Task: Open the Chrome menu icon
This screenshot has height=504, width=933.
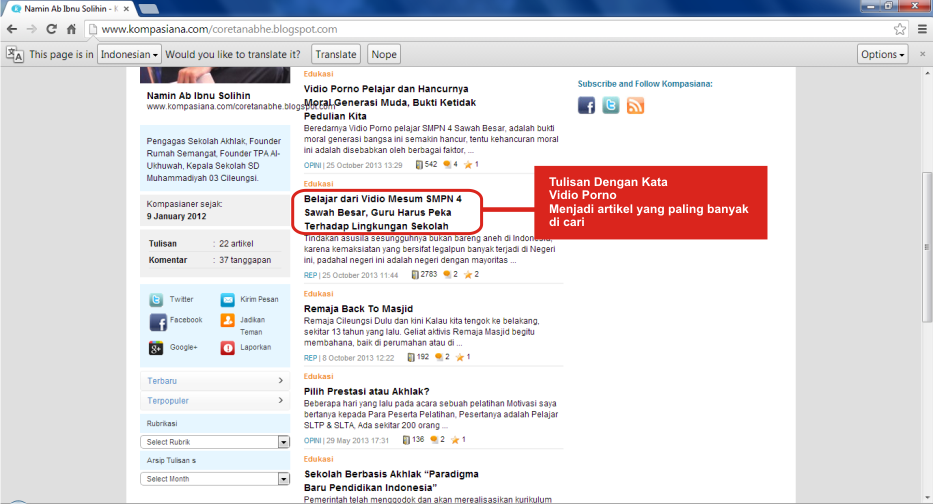Action: [x=919, y=29]
